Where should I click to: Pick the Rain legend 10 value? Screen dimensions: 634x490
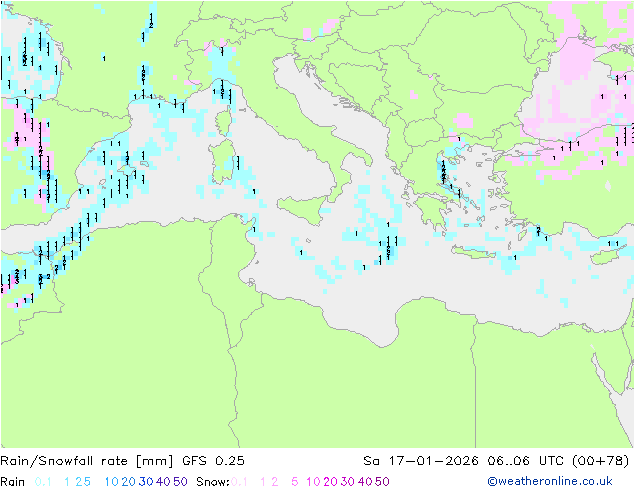coord(111,482)
